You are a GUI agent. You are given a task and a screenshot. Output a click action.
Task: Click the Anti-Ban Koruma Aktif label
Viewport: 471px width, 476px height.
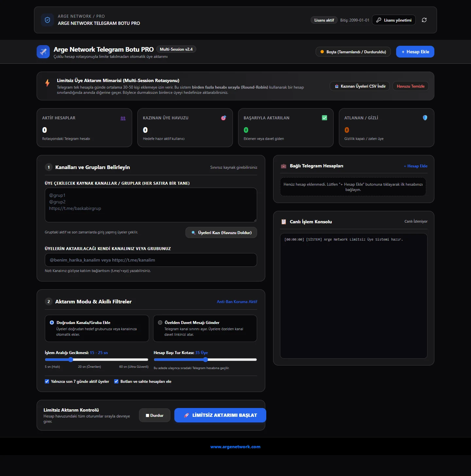[x=237, y=302]
